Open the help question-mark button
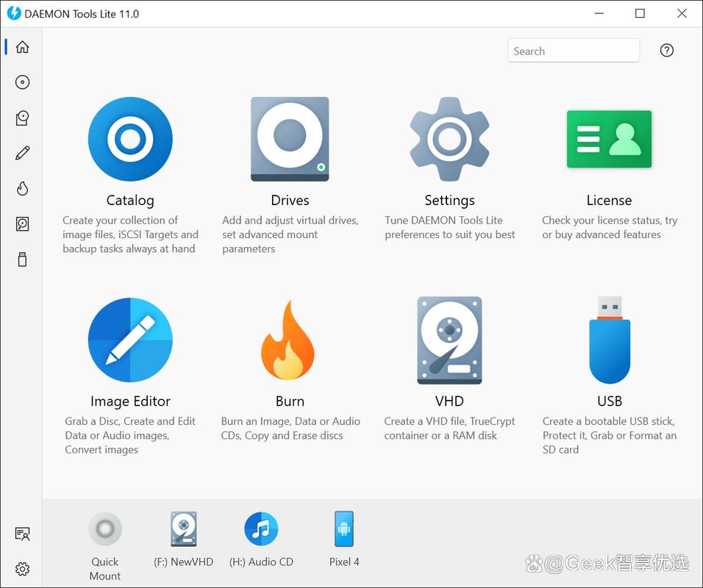Screen dimensions: 703x588 (x=667, y=50)
